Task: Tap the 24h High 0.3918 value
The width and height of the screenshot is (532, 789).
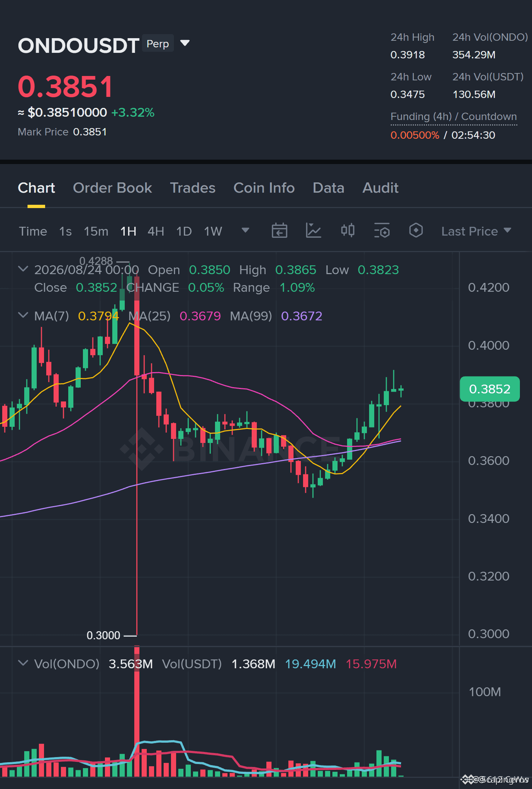Action: tap(408, 55)
